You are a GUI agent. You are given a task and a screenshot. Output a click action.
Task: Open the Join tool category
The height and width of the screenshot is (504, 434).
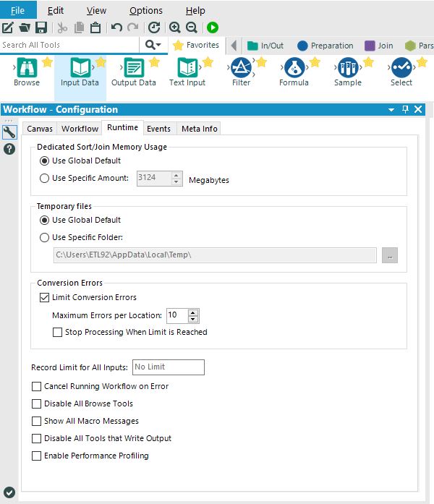[x=379, y=46]
